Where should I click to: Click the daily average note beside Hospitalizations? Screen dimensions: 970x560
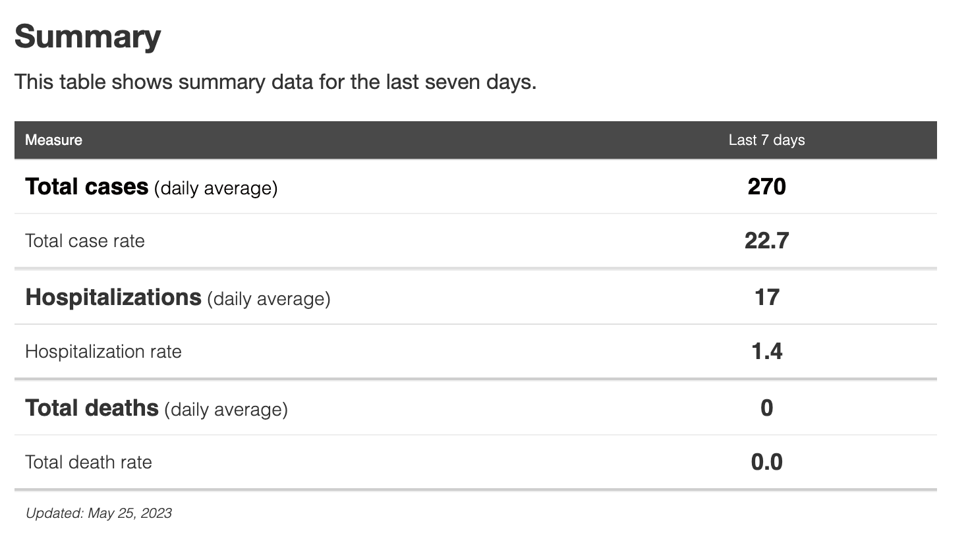tap(269, 299)
